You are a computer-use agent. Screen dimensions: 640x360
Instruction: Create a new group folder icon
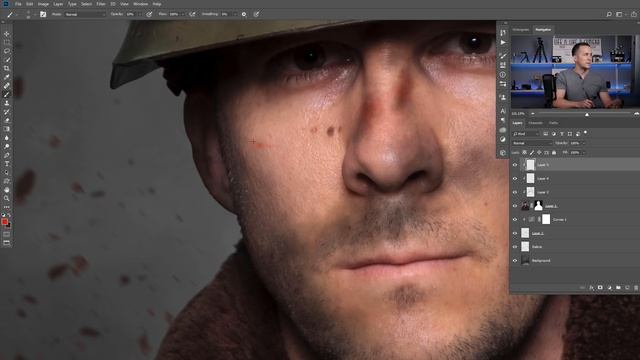618,288
